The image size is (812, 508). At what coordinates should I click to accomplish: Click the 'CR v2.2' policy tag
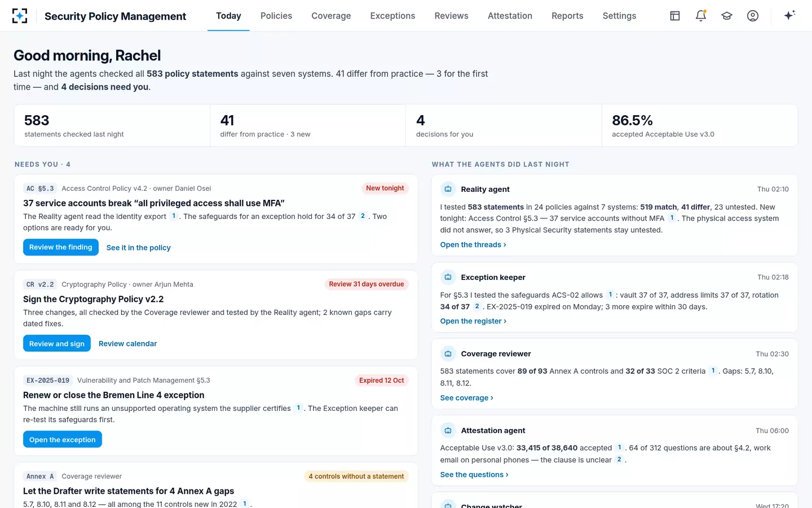click(x=40, y=284)
